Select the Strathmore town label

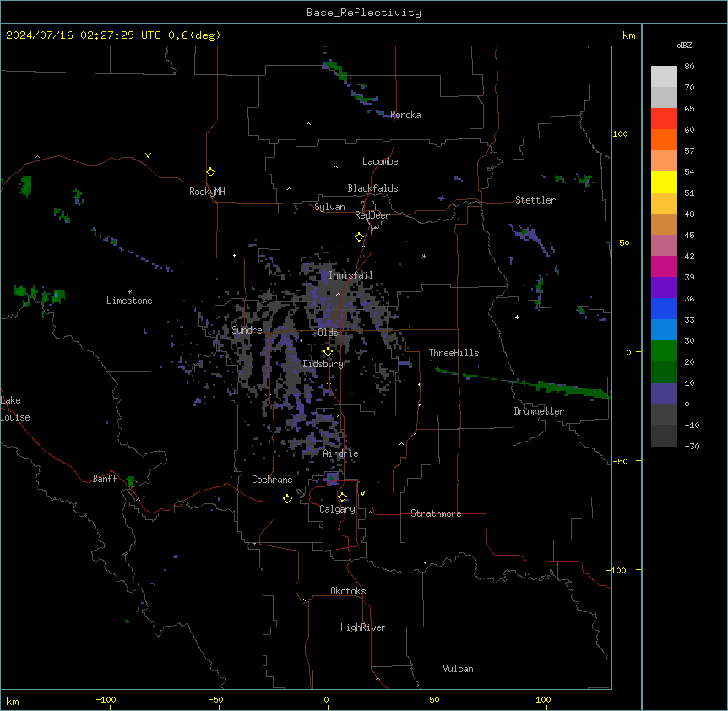436,513
